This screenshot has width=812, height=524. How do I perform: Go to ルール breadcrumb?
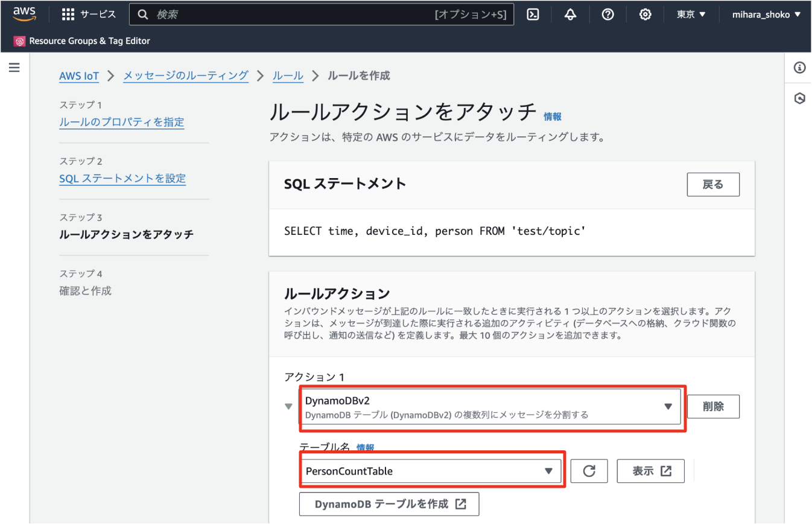288,75
